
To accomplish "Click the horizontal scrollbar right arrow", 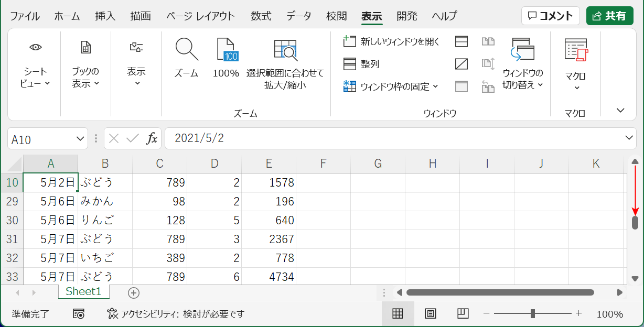I will coord(620,292).
